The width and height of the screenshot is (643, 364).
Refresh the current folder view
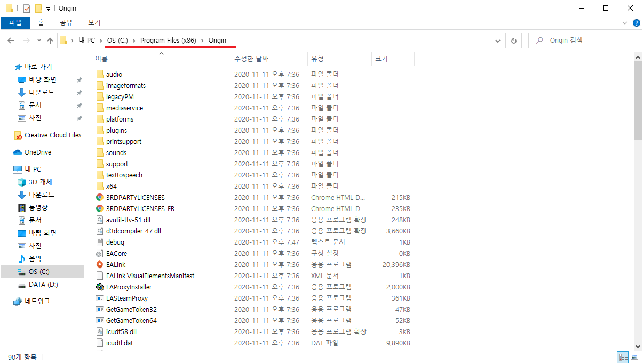click(514, 41)
